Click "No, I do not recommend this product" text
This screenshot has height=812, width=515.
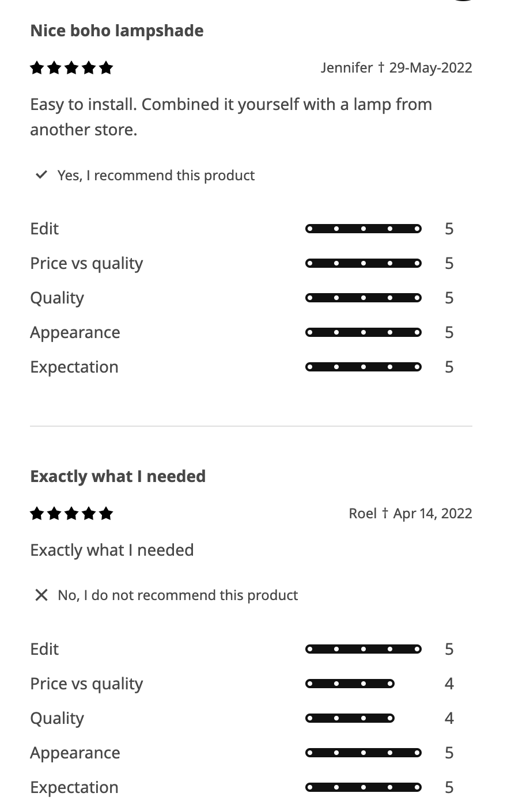(x=177, y=595)
